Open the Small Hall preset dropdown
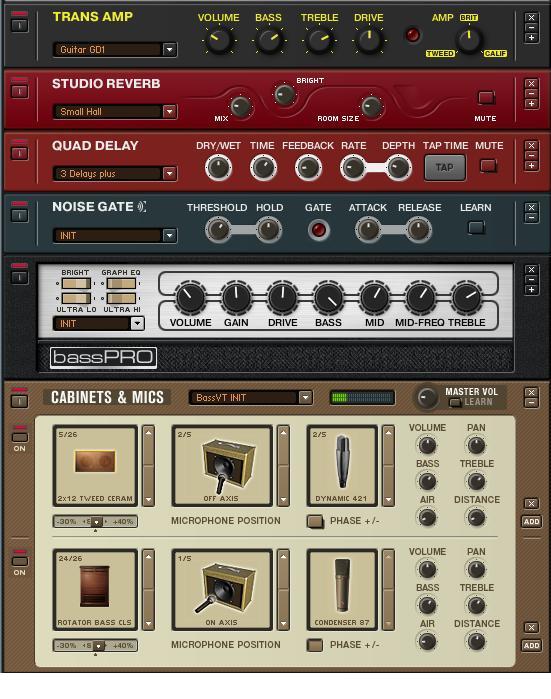The image size is (551, 699). coord(169,111)
